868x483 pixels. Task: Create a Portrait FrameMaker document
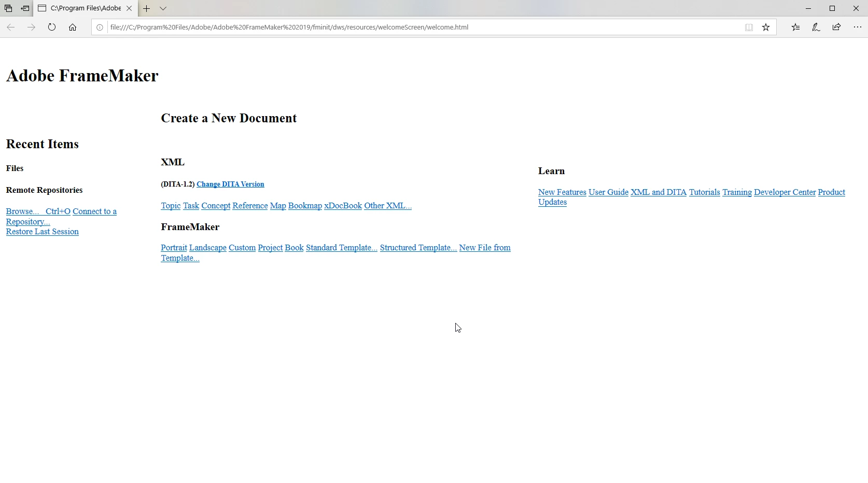[174, 248]
